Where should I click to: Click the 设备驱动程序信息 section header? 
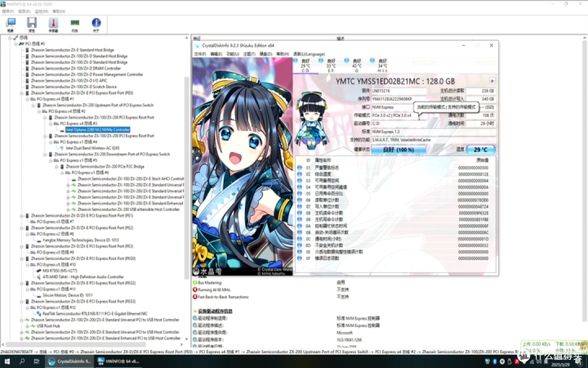tap(215, 311)
